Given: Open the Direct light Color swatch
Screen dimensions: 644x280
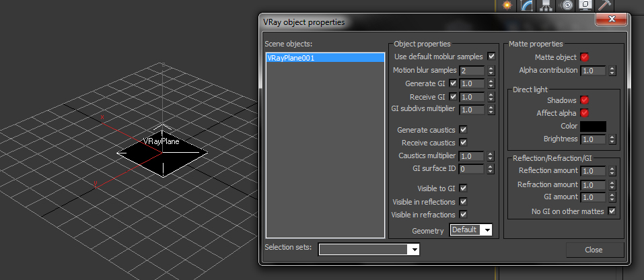Looking at the screenshot, I should [593, 126].
